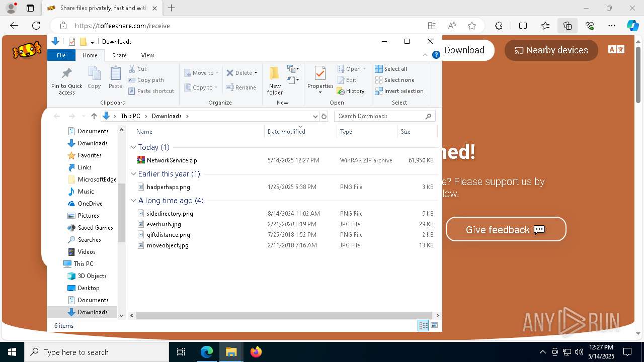Collapse the ribbon with the chevron
Image resolution: width=644 pixels, height=362 pixels.
tap(426, 55)
